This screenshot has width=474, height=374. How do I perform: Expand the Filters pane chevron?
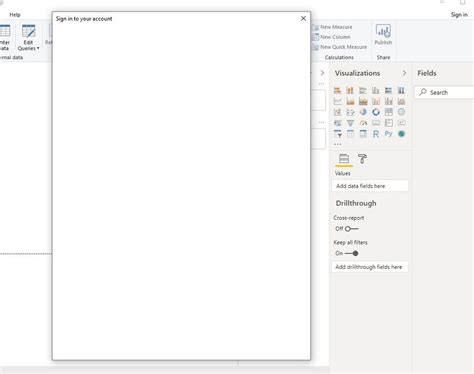[322, 73]
